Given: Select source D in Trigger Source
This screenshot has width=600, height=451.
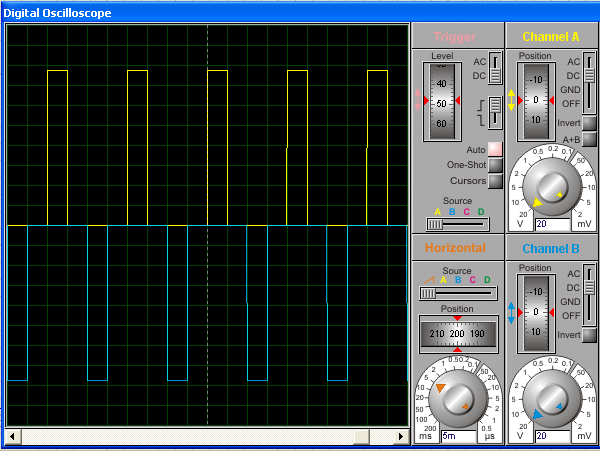Looking at the screenshot, I should pyautogui.click(x=481, y=212).
